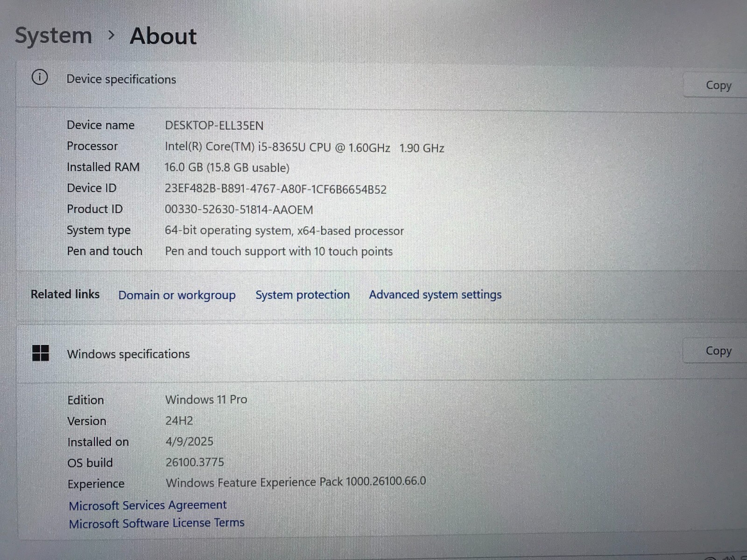747x560 pixels.
Task: Click the About breadcrumb heading
Action: [x=163, y=36]
